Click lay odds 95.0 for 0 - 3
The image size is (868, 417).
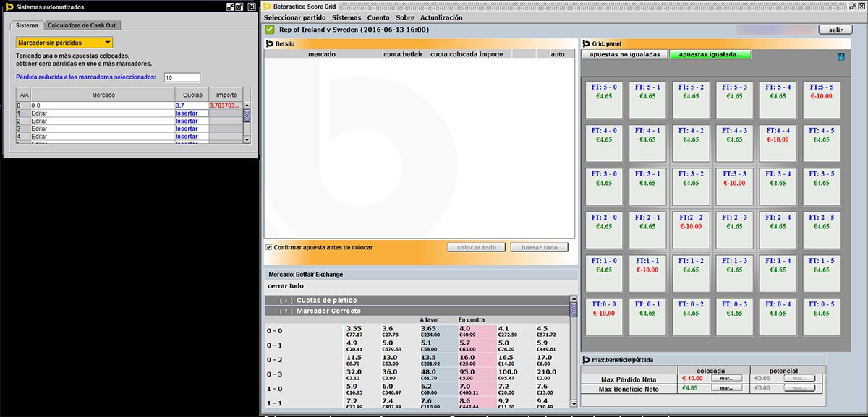477,374
